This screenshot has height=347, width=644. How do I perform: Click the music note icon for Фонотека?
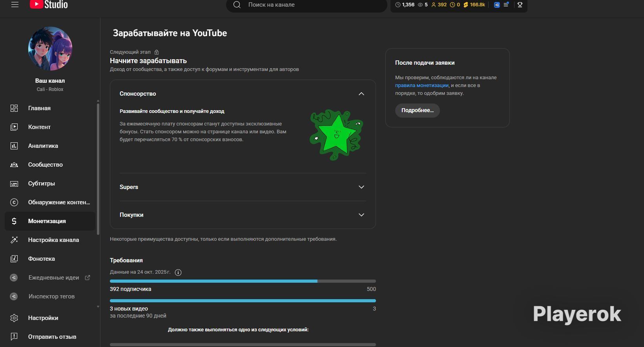click(x=14, y=259)
